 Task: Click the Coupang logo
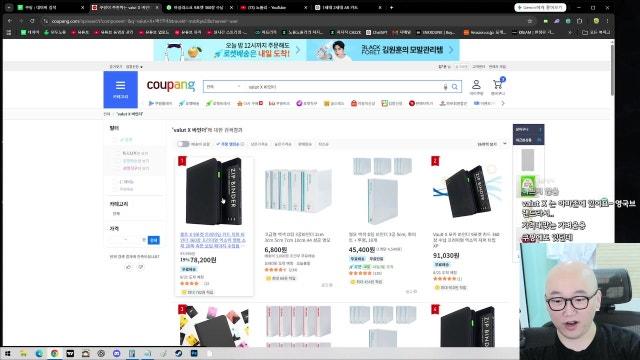click(171, 85)
